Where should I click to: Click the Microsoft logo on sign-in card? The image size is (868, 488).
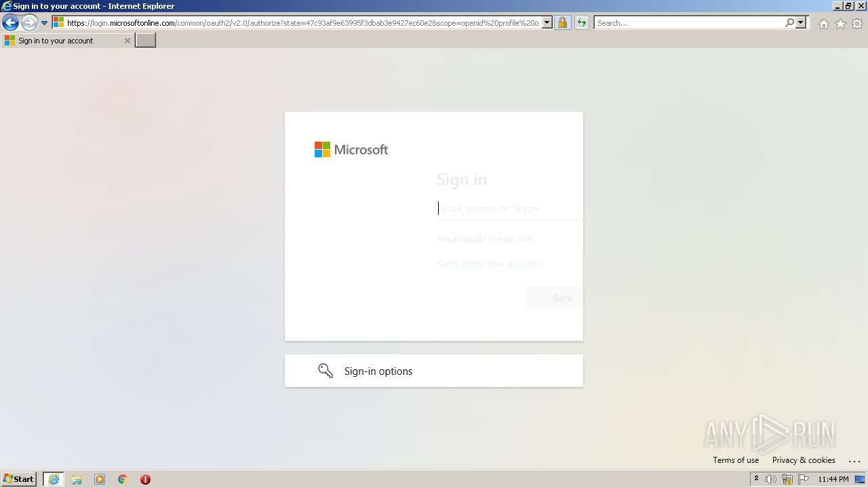[x=351, y=149]
